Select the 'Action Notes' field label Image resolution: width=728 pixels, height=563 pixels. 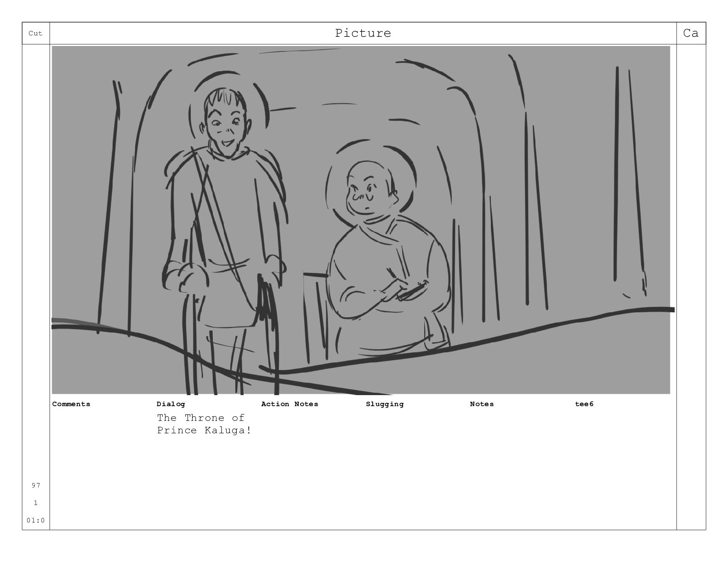[x=290, y=404]
